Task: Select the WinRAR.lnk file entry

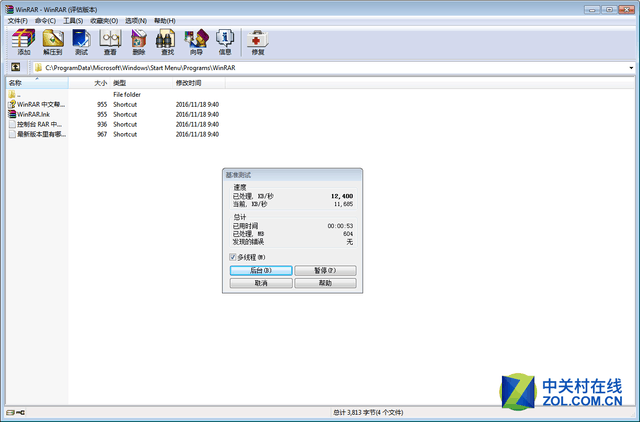Action: tap(34, 114)
